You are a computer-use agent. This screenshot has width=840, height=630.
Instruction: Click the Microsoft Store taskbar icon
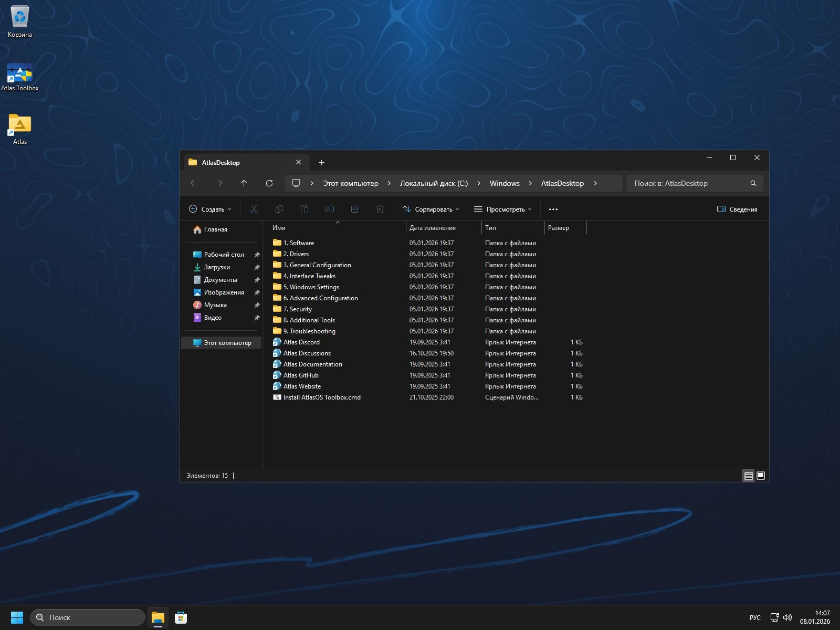click(x=181, y=617)
